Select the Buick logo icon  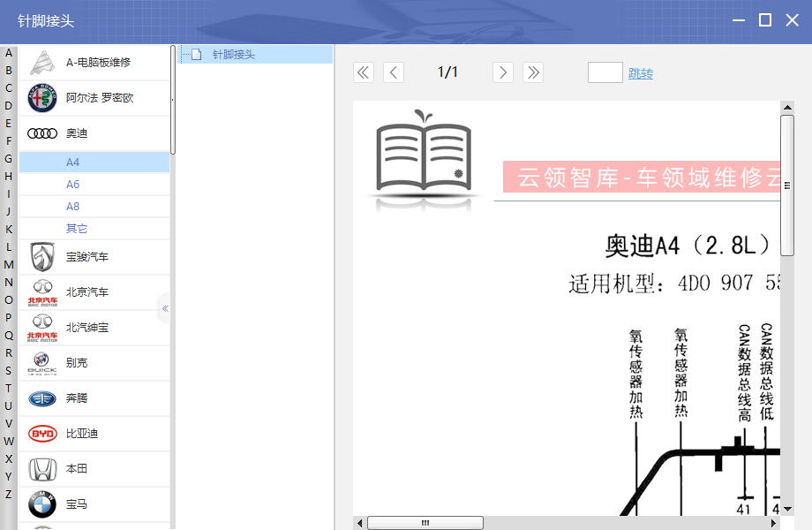click(42, 363)
